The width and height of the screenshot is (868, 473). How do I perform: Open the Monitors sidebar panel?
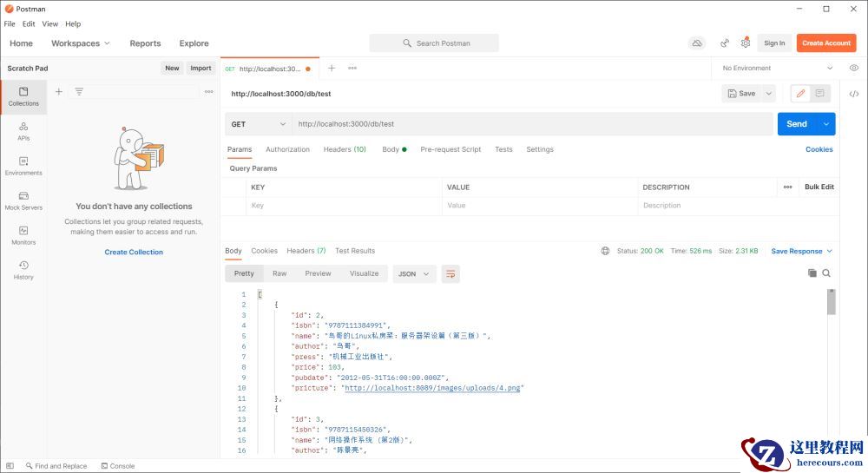(23, 236)
